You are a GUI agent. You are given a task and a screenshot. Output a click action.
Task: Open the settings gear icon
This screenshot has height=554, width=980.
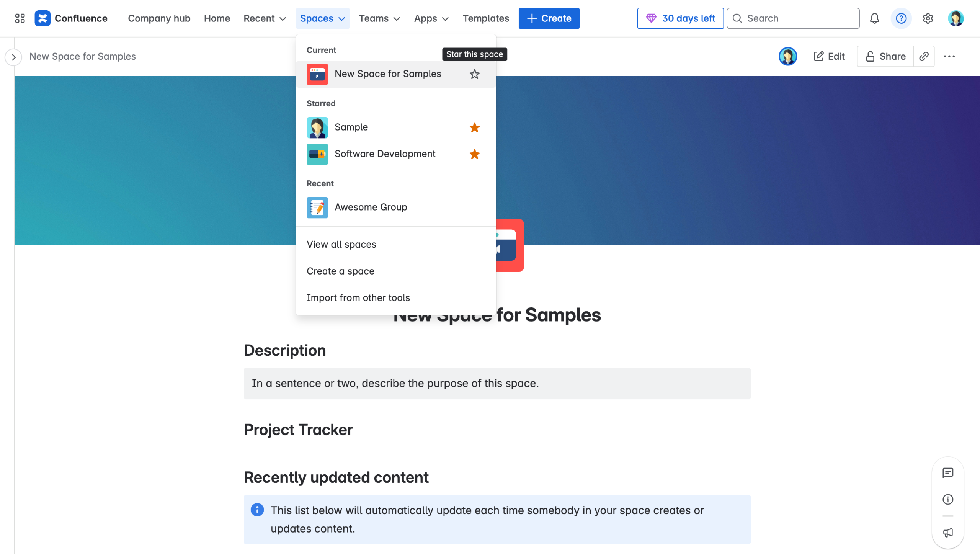pyautogui.click(x=928, y=18)
